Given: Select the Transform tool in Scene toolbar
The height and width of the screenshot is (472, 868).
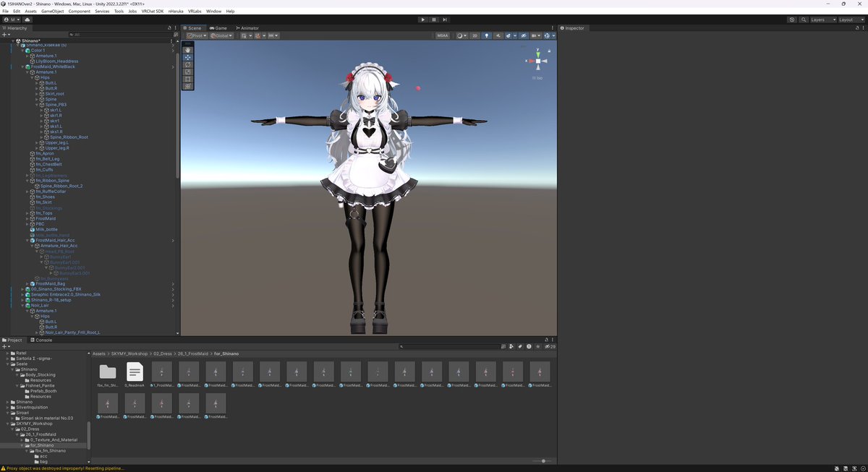Looking at the screenshot, I should pyautogui.click(x=188, y=85).
